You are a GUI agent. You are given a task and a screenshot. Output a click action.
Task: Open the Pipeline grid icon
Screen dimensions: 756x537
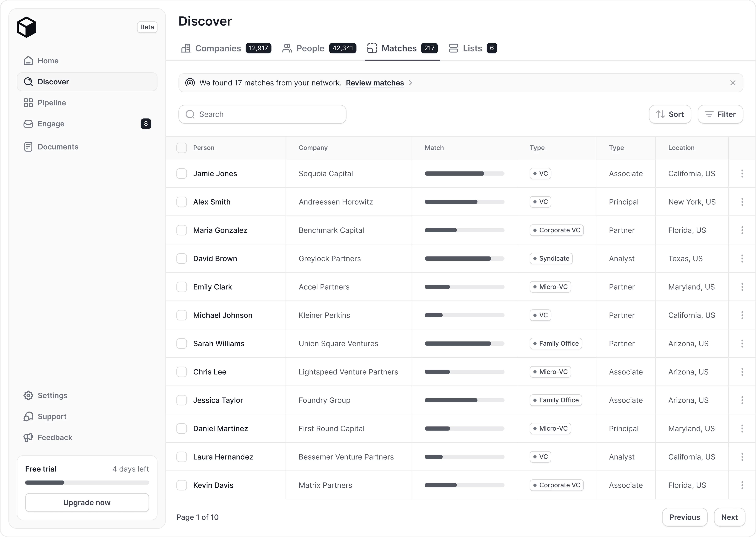click(x=29, y=103)
